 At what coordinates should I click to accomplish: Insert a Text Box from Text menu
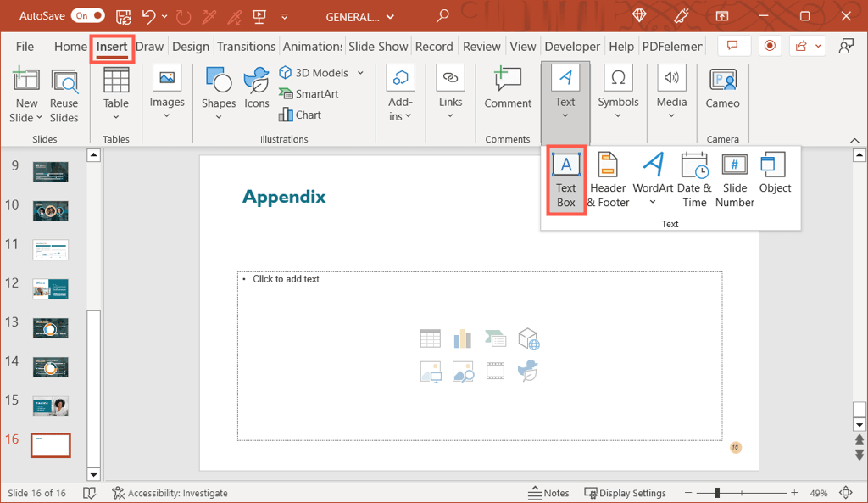click(566, 179)
